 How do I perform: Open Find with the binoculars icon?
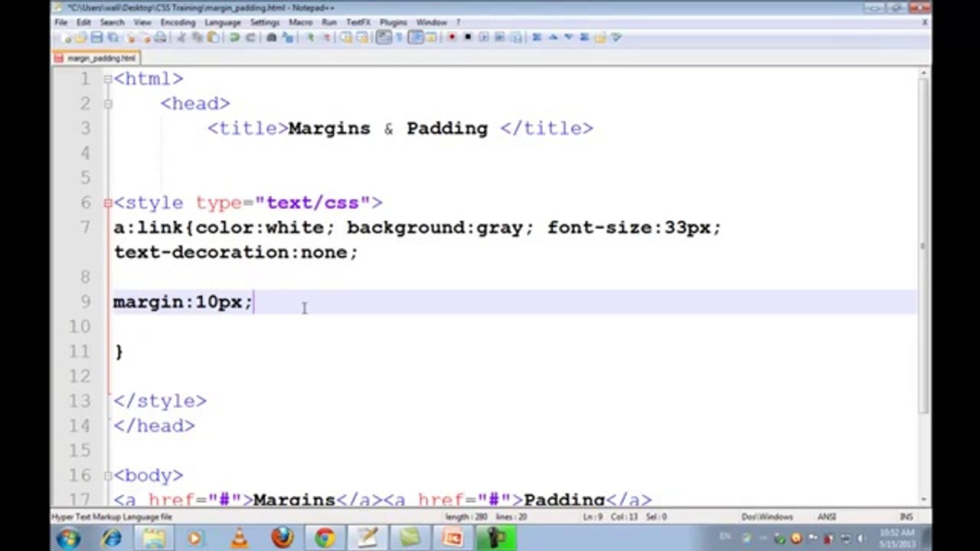[x=271, y=37]
